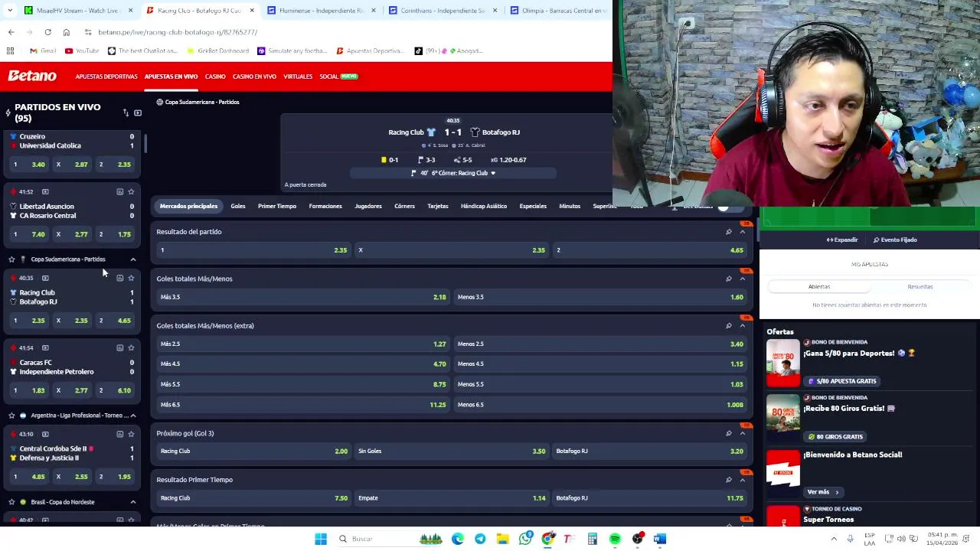Favorite the Racing Club vs Botafogo star
980x551 pixels.
(131, 278)
